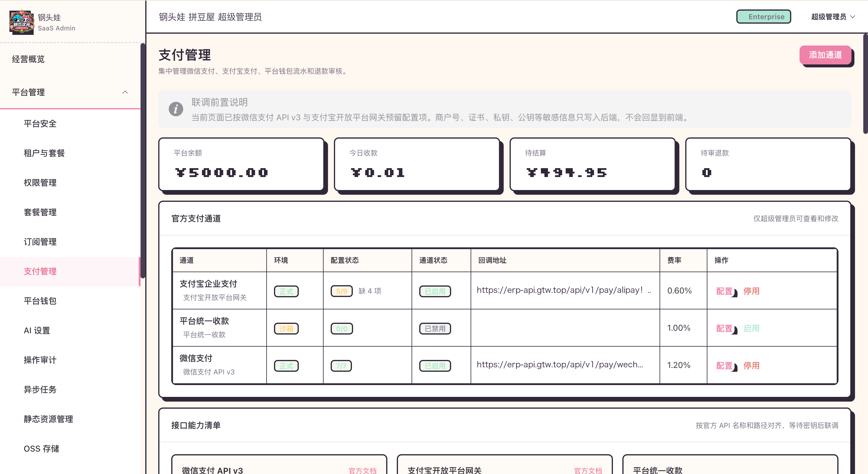Click the 1.20% fee rate cell
Screen dimensions: 868x474
coord(683,365)
